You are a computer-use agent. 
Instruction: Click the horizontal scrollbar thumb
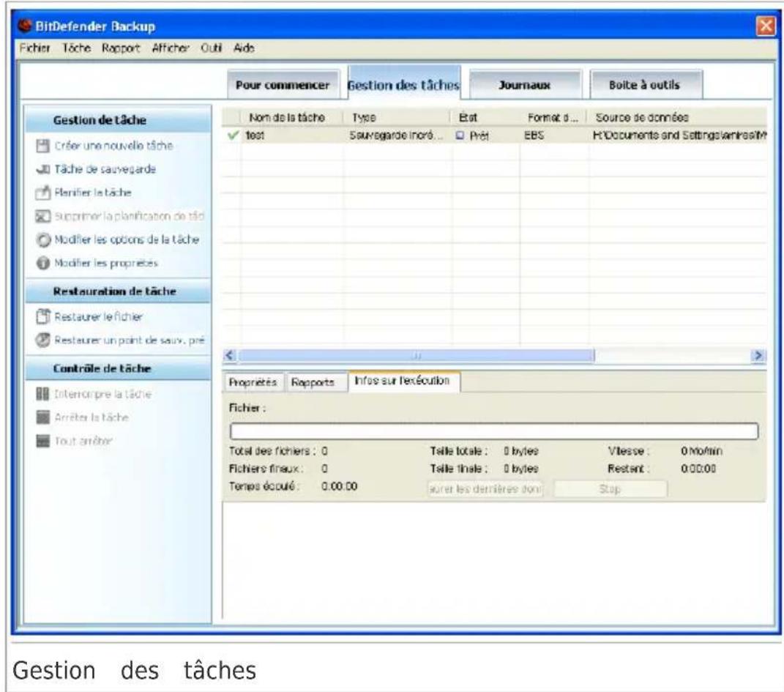417,355
